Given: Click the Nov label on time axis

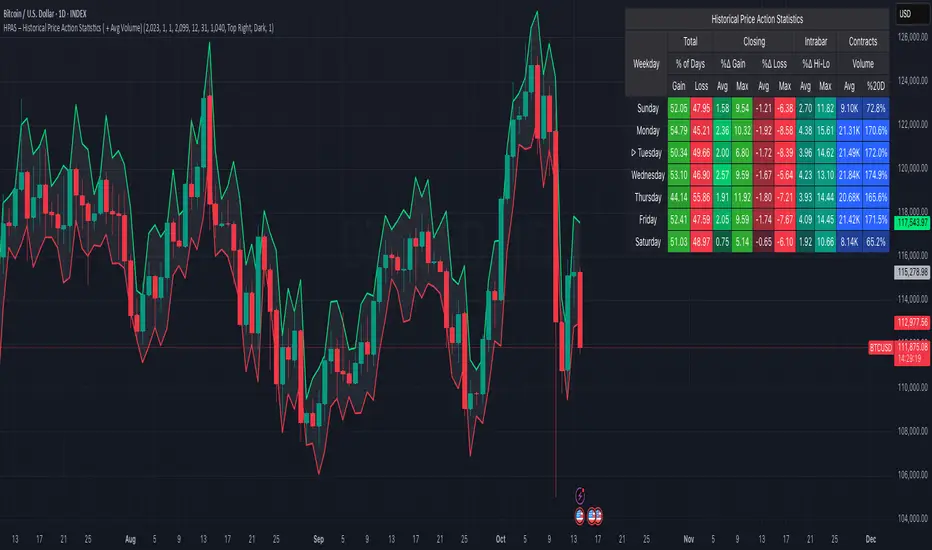Looking at the screenshot, I should pos(688,539).
